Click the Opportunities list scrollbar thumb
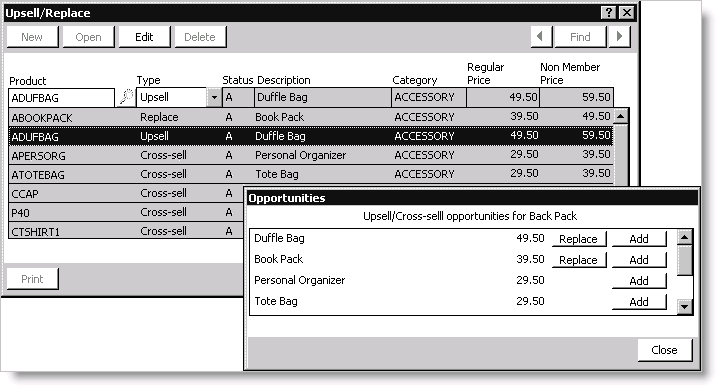 point(685,260)
